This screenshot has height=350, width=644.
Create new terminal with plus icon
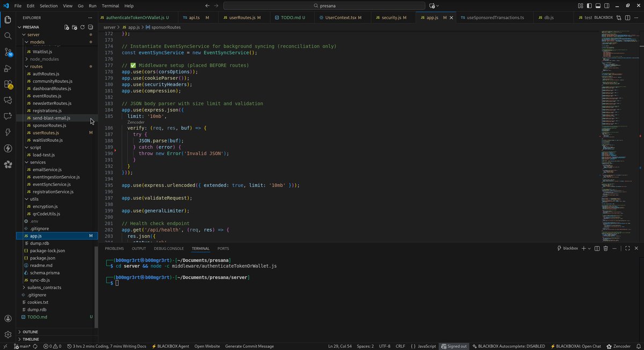583,248
